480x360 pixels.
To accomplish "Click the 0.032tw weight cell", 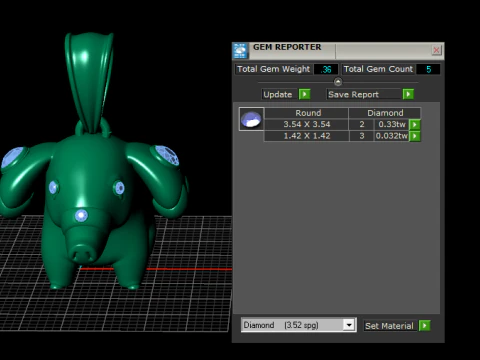I will [x=392, y=136].
